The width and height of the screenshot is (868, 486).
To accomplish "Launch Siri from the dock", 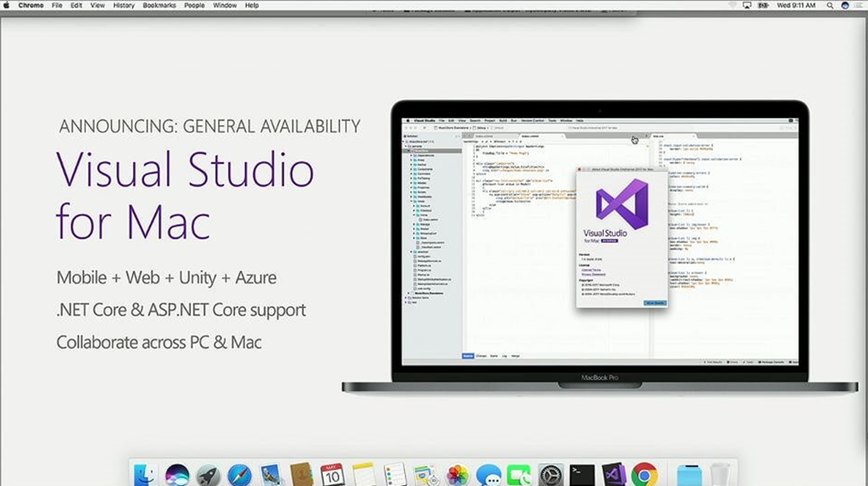I will click(177, 475).
